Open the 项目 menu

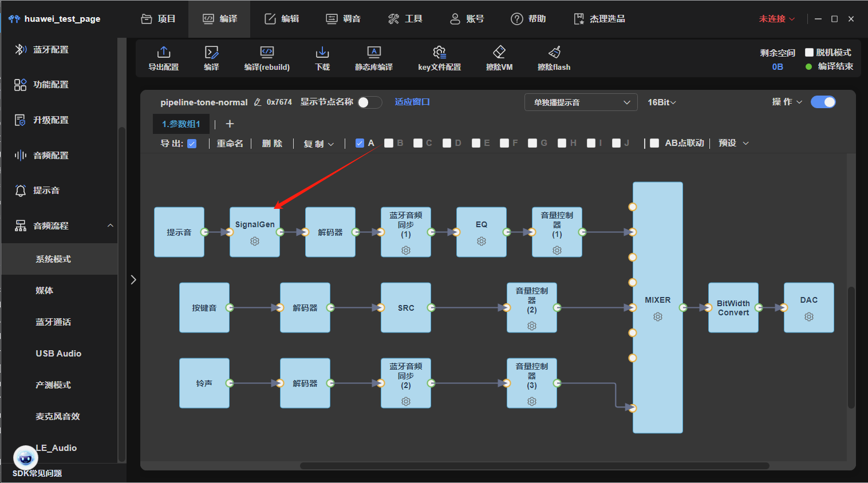(159, 19)
